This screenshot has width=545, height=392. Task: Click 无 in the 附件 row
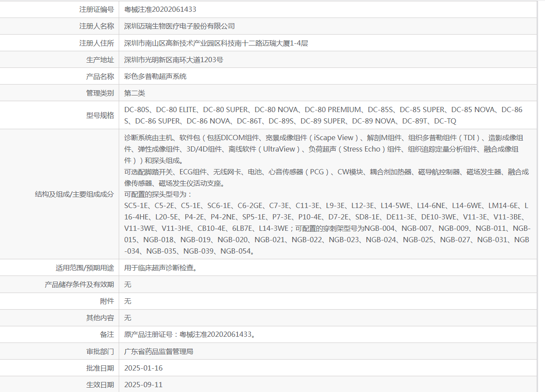pos(127,301)
